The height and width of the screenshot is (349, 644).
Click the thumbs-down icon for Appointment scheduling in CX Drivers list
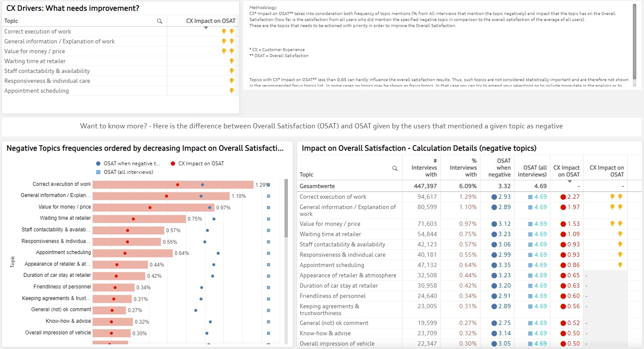coord(232,91)
